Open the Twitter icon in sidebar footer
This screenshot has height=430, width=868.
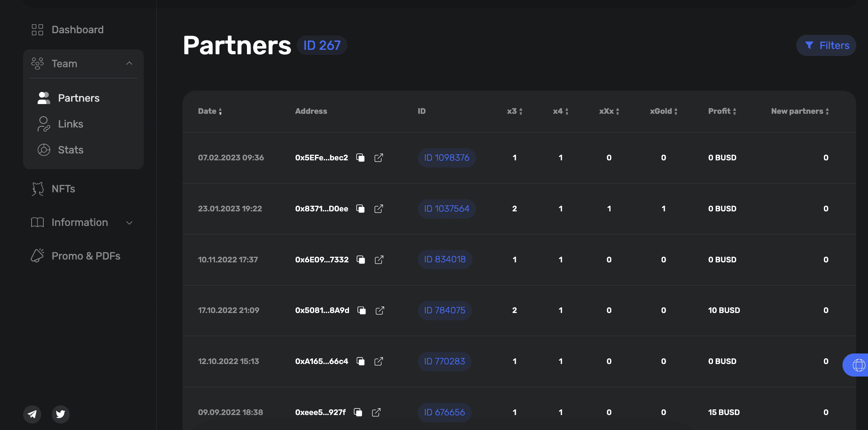(61, 414)
